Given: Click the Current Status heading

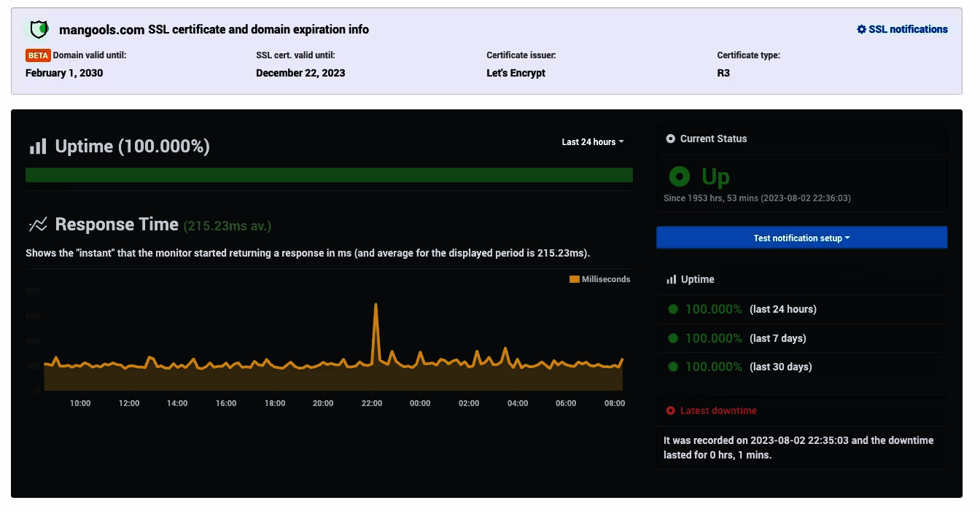Looking at the screenshot, I should click(x=713, y=139).
